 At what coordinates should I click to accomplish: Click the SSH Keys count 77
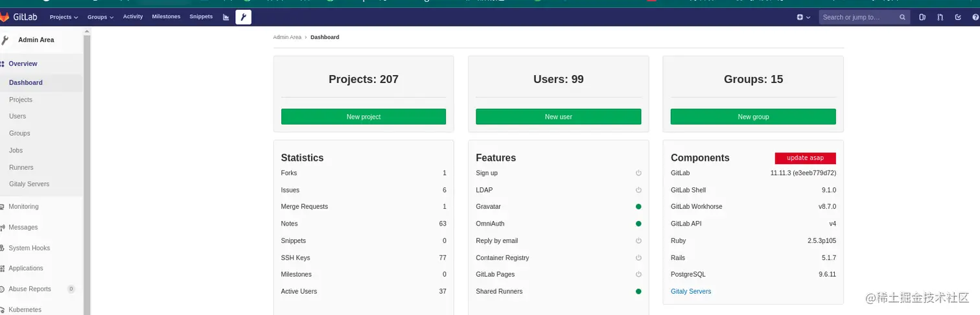pos(443,258)
